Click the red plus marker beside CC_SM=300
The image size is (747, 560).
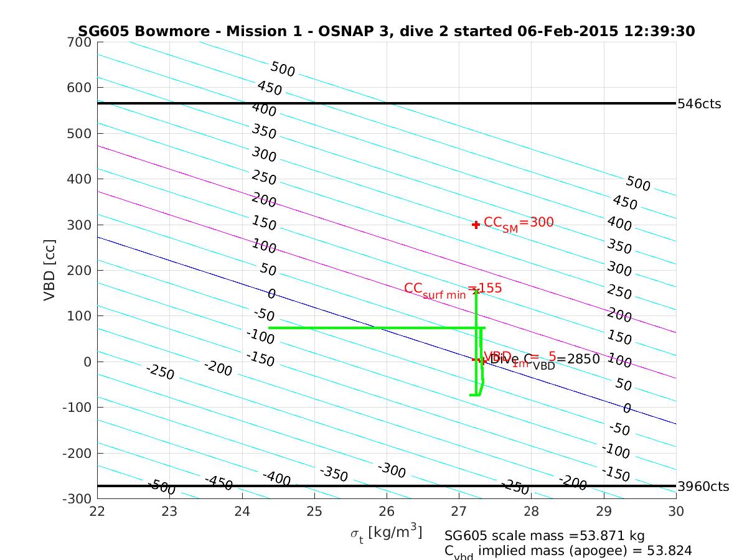click(476, 225)
